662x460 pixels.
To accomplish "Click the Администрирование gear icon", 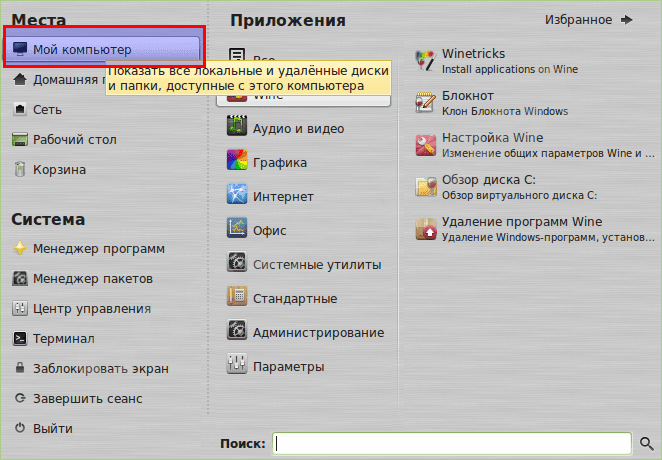I will click(x=237, y=330).
